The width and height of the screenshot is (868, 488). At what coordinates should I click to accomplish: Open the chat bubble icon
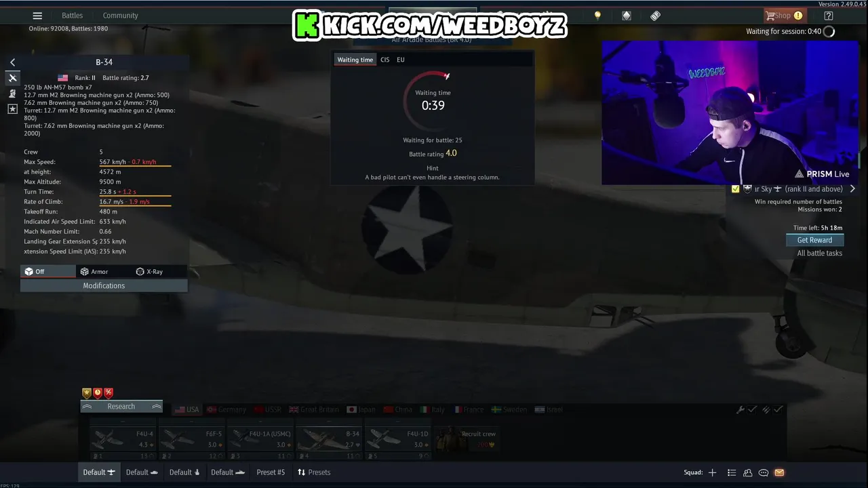[x=764, y=472]
